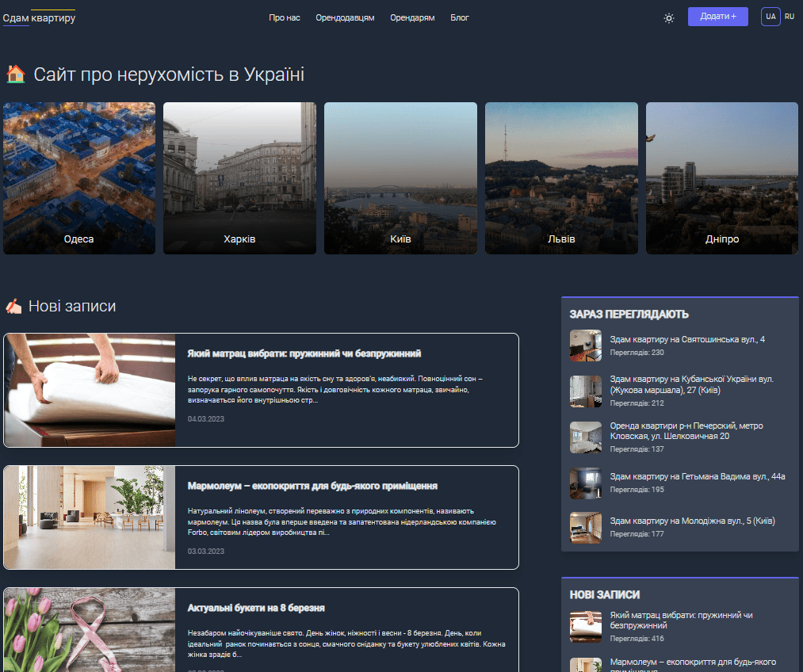Click the sidebar НОВІ ЗАПИСИ heading
803x672 pixels.
tap(604, 594)
